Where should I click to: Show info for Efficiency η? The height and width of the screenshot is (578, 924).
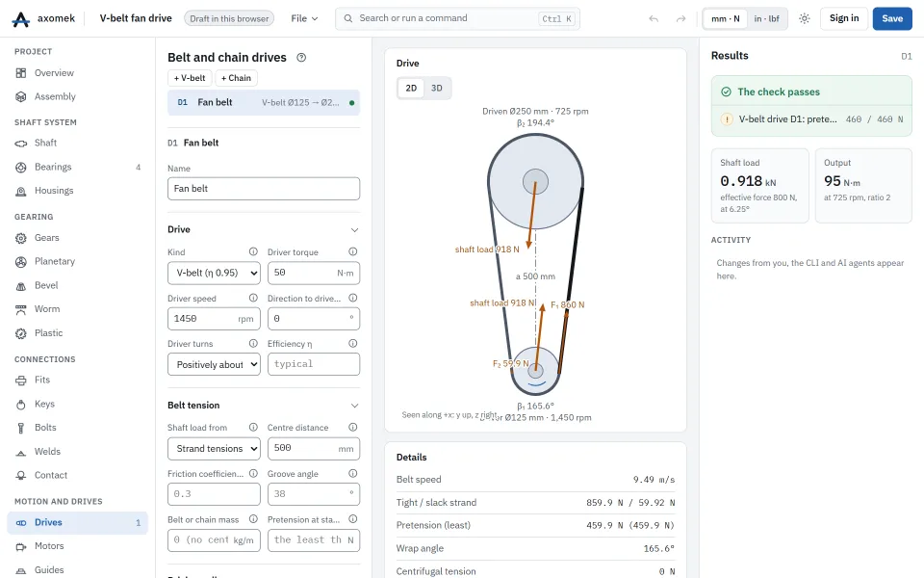[x=353, y=343]
